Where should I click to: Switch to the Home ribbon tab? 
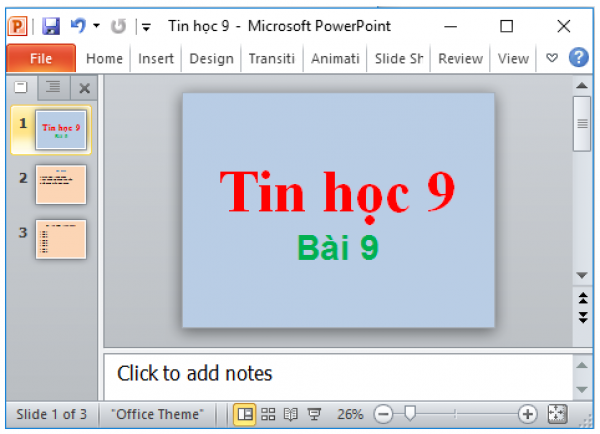tap(104, 59)
